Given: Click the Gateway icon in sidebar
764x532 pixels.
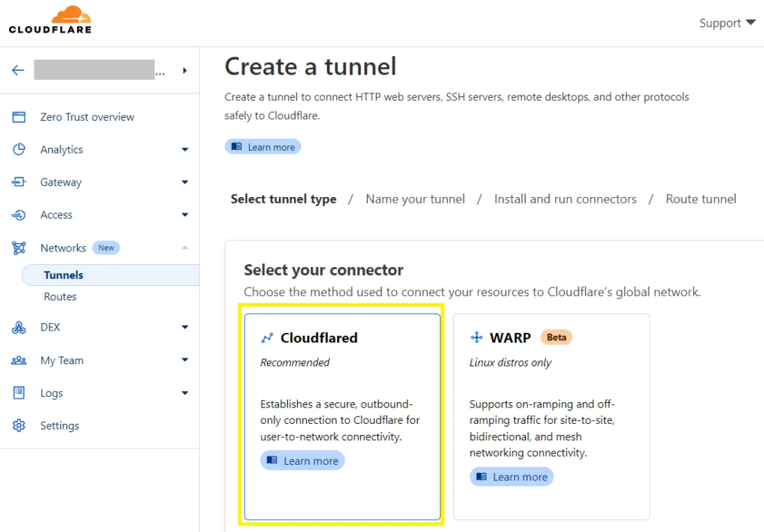Looking at the screenshot, I should point(19,182).
